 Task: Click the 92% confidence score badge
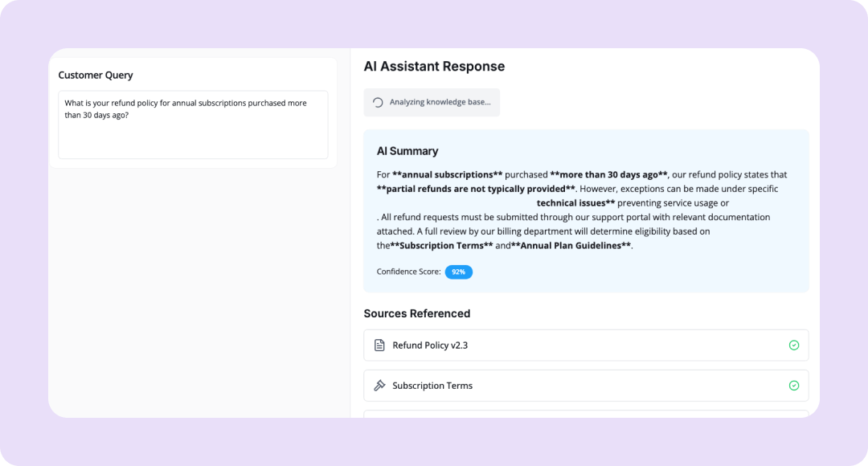(459, 272)
